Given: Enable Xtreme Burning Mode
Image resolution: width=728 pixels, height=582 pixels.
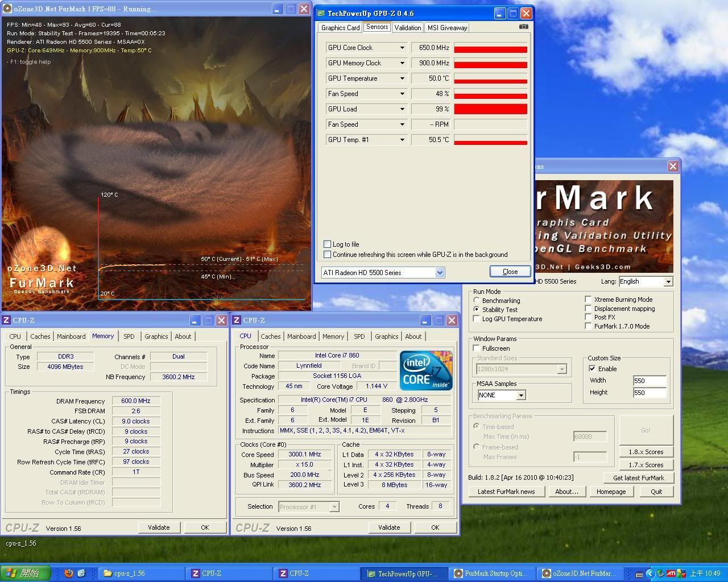Looking at the screenshot, I should pyautogui.click(x=588, y=300).
